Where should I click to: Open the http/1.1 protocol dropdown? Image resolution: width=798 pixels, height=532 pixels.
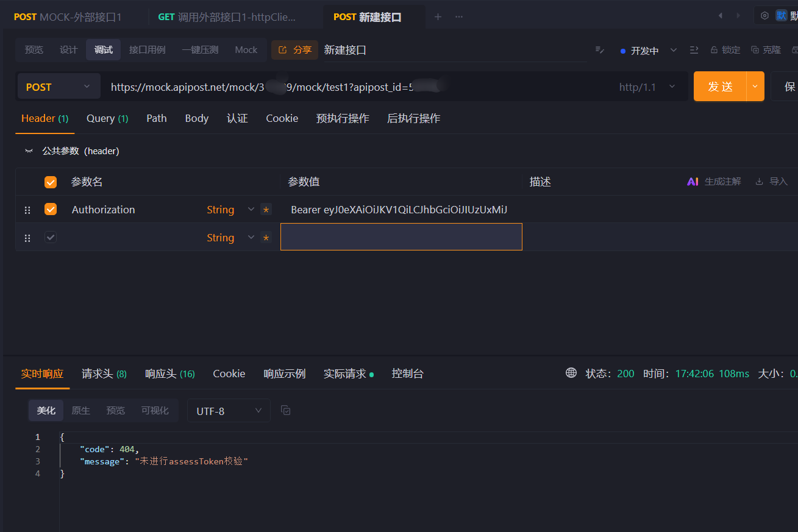tap(647, 87)
